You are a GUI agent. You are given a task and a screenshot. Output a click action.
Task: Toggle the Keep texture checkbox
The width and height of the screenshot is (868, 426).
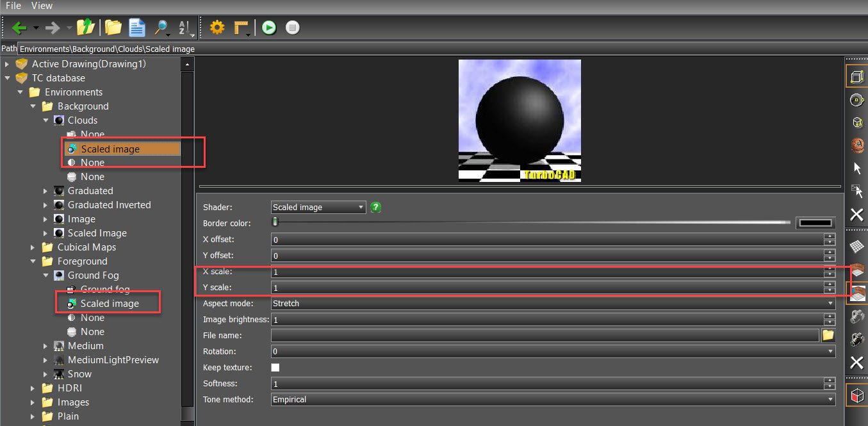(275, 368)
